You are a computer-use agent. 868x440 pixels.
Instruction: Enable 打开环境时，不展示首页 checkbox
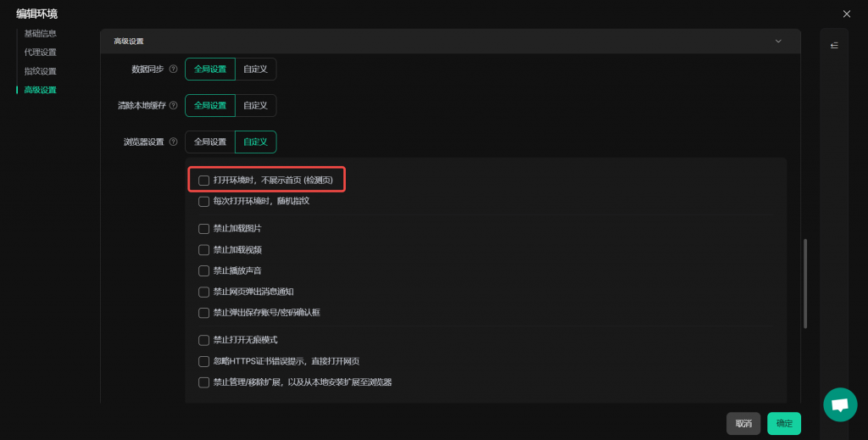[203, 181]
